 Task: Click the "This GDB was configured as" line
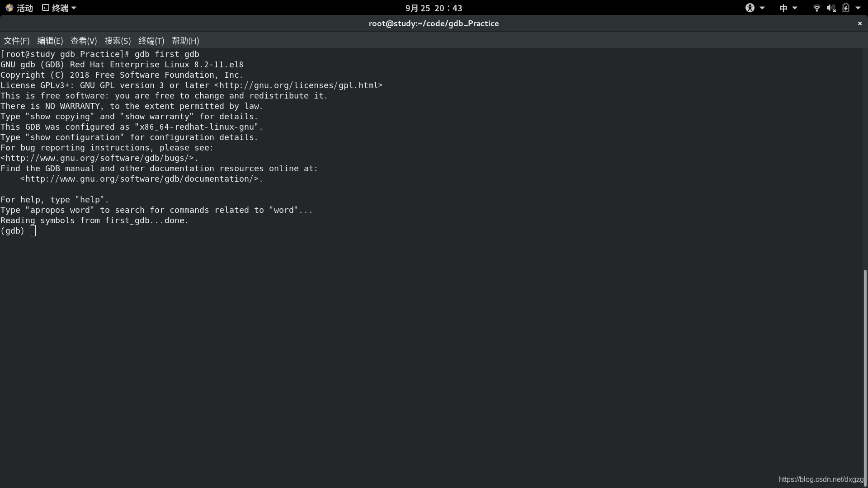[132, 127]
